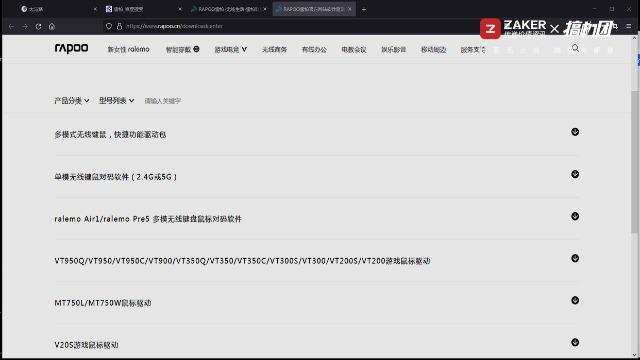Viewport: 640px width, 360px height.
Task: Open V20S游戏鼠标驱动 entry
Action: [x=87, y=345]
